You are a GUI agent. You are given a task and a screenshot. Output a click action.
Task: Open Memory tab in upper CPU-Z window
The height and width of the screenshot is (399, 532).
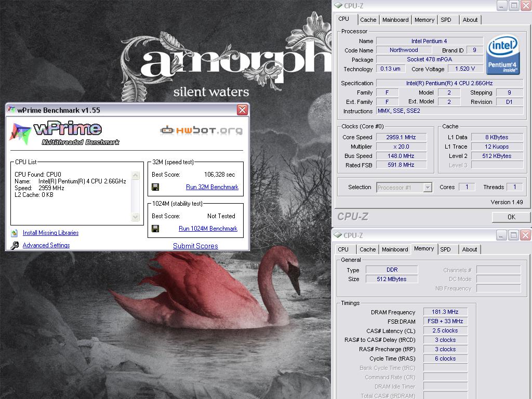424,20
